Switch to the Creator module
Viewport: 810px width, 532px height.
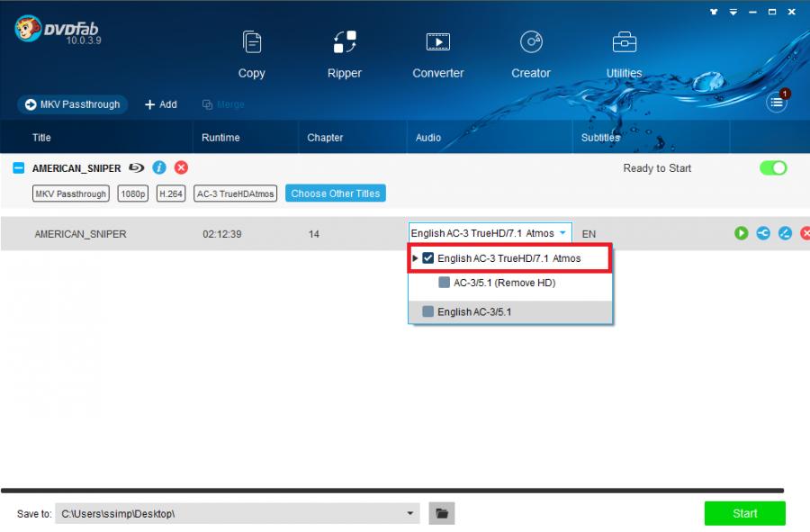(531, 54)
